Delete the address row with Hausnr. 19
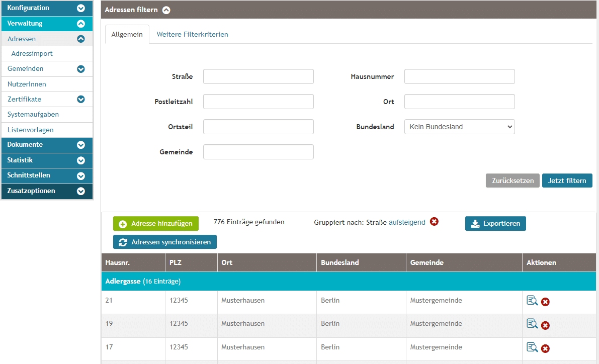Image resolution: width=599 pixels, height=364 pixels. tap(545, 325)
